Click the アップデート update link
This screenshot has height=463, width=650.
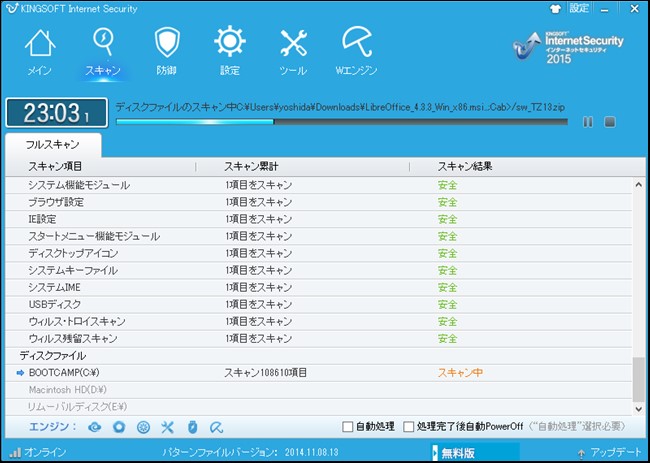[x=610, y=453]
